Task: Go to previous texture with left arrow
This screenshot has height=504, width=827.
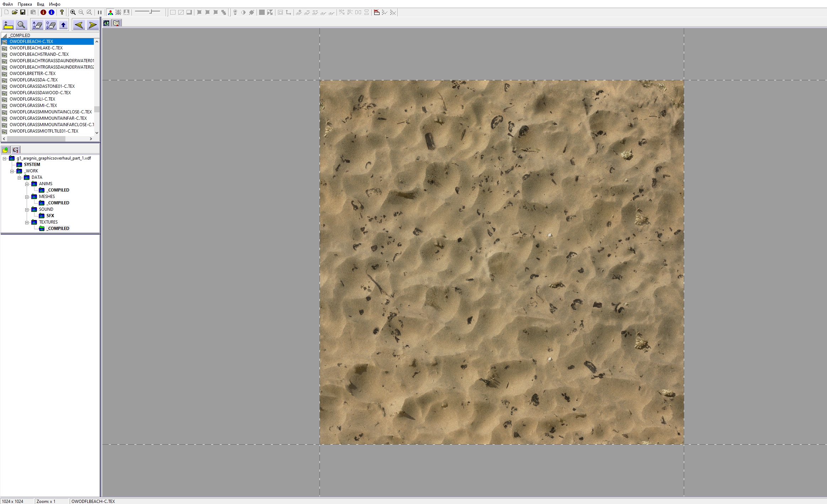Action: [x=79, y=25]
